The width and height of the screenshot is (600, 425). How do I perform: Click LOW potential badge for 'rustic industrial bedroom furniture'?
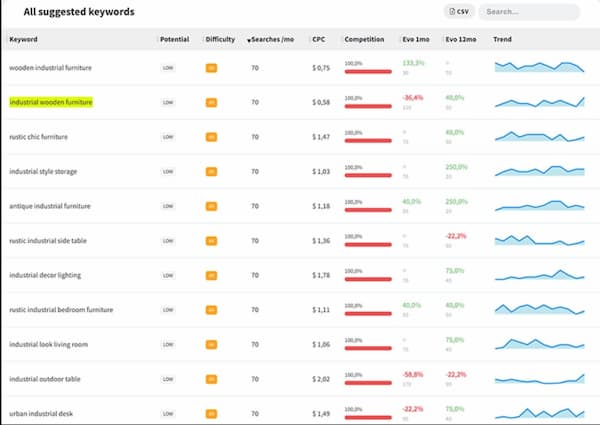(168, 310)
